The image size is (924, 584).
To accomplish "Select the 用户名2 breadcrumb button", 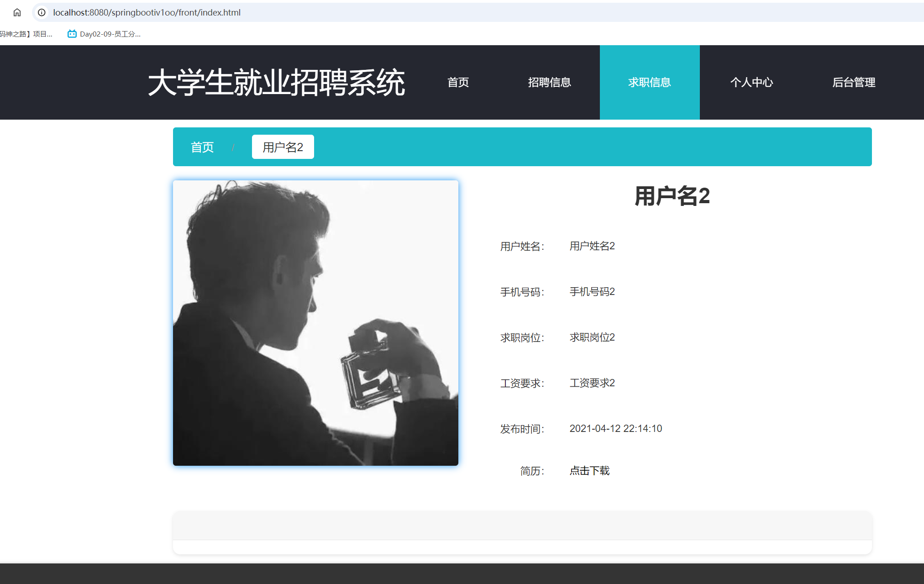I will point(282,147).
